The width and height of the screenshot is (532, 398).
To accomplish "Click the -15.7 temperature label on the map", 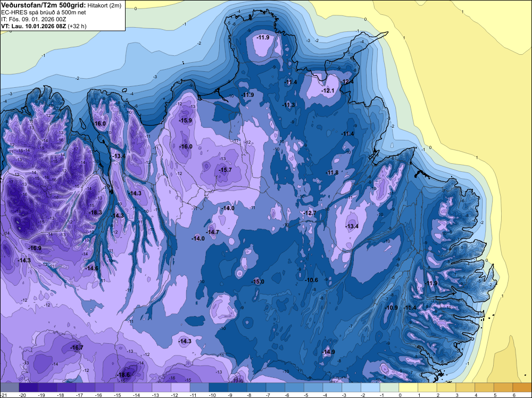I will [225, 170].
